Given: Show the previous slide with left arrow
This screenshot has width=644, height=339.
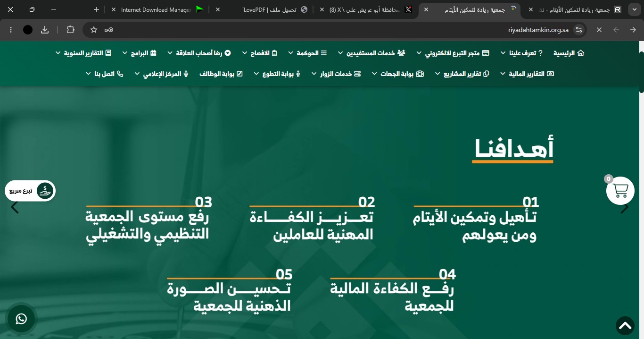Looking at the screenshot, I should (15, 207).
